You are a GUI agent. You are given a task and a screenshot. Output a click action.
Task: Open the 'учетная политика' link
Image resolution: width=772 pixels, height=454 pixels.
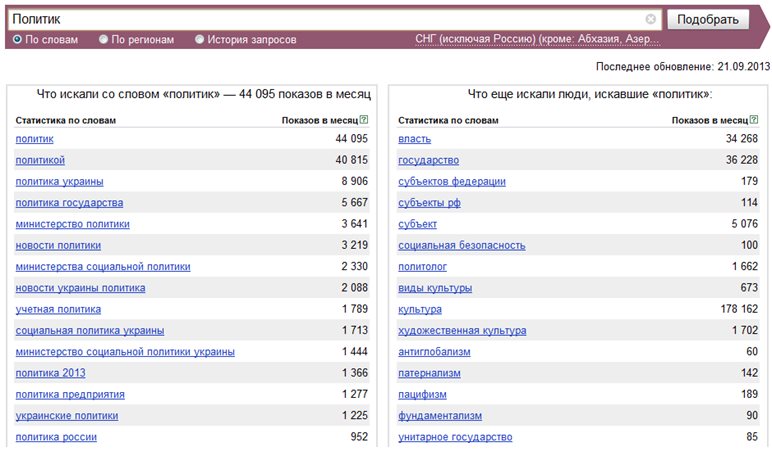click(58, 309)
